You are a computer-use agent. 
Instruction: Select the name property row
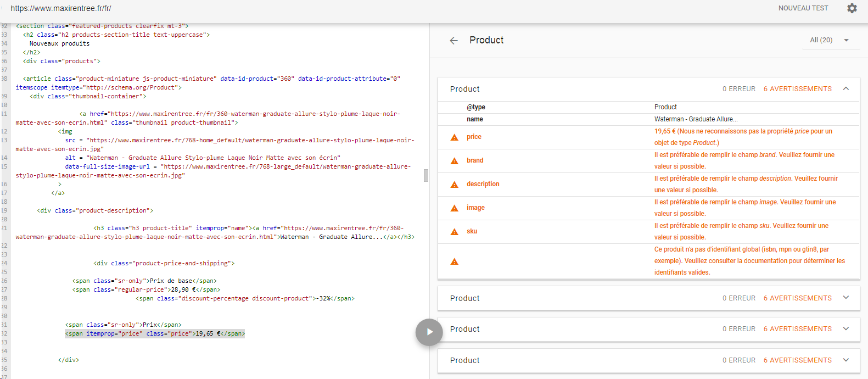coord(648,119)
